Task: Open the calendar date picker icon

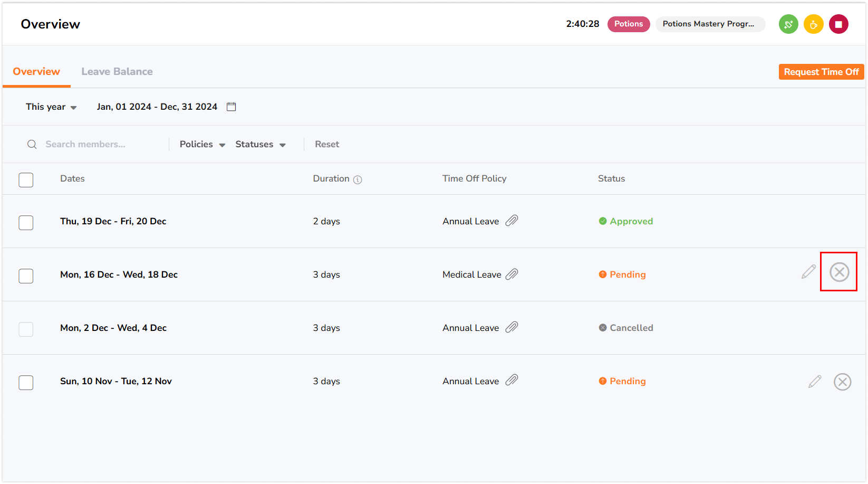Action: tap(231, 107)
